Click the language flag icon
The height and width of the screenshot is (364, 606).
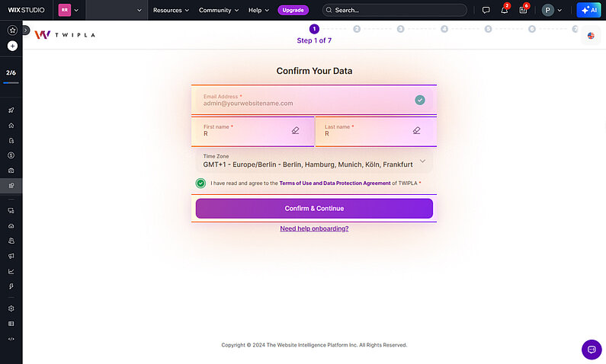pos(591,36)
